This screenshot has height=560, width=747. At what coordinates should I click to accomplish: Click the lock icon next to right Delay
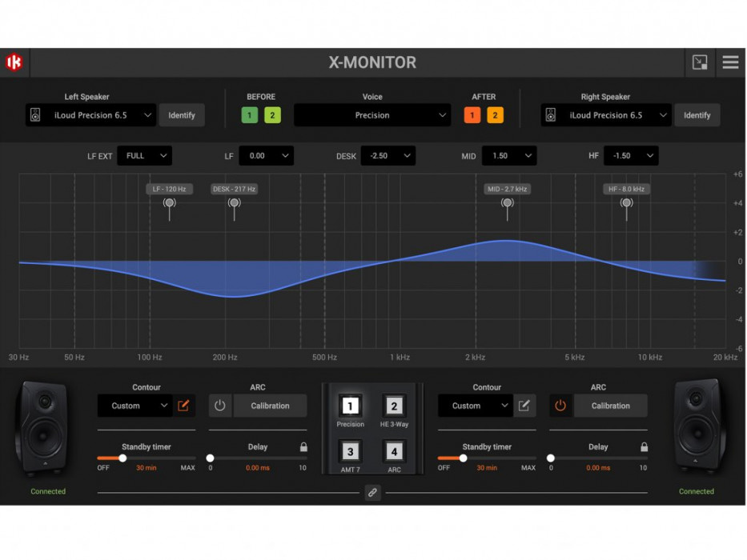click(645, 446)
